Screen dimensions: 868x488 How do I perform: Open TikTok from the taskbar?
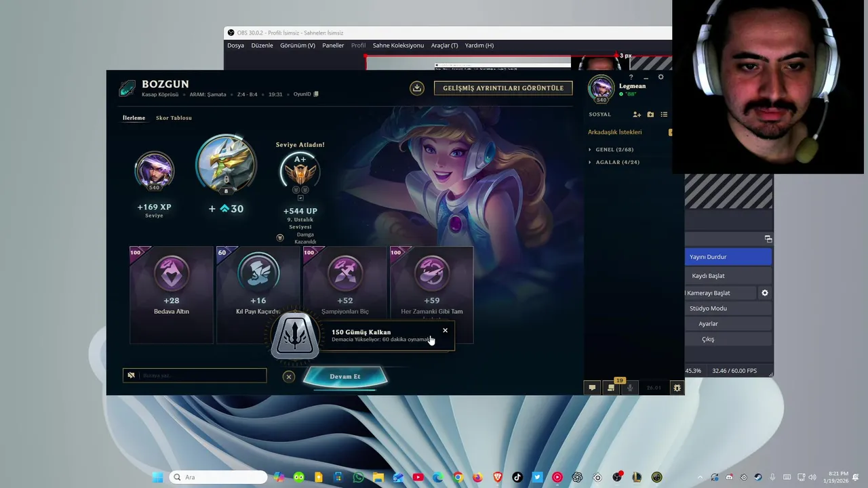[x=517, y=477]
